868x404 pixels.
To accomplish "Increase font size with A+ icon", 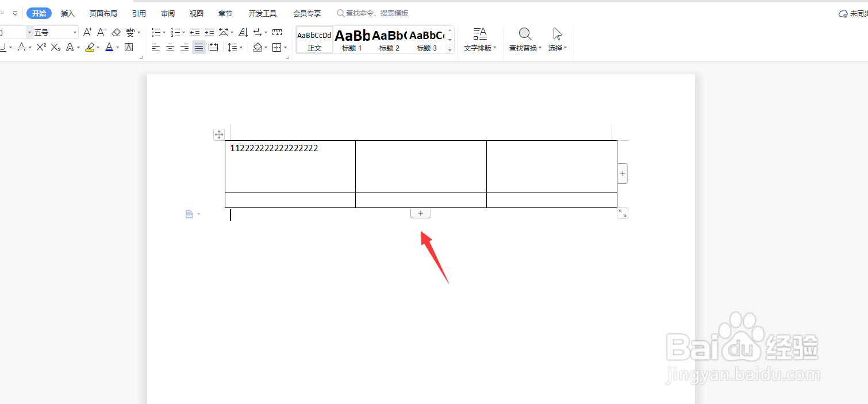I will 87,32.
